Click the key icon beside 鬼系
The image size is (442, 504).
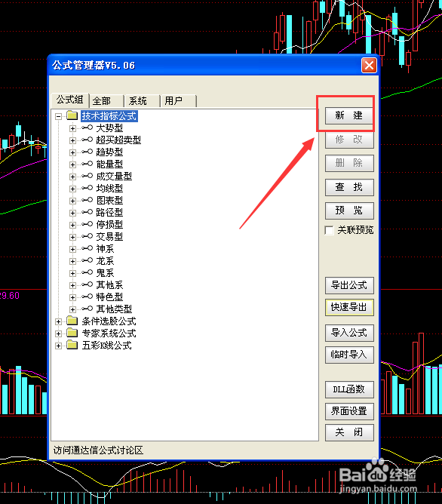click(87, 272)
